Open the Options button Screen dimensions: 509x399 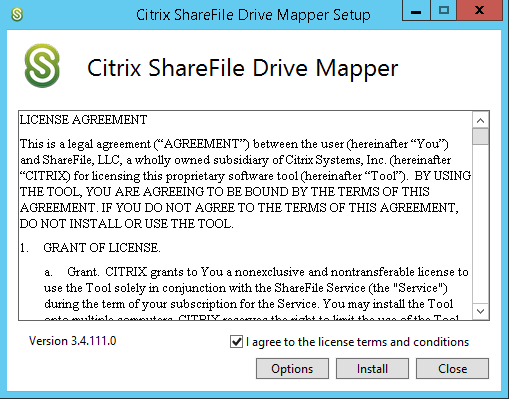(x=292, y=369)
